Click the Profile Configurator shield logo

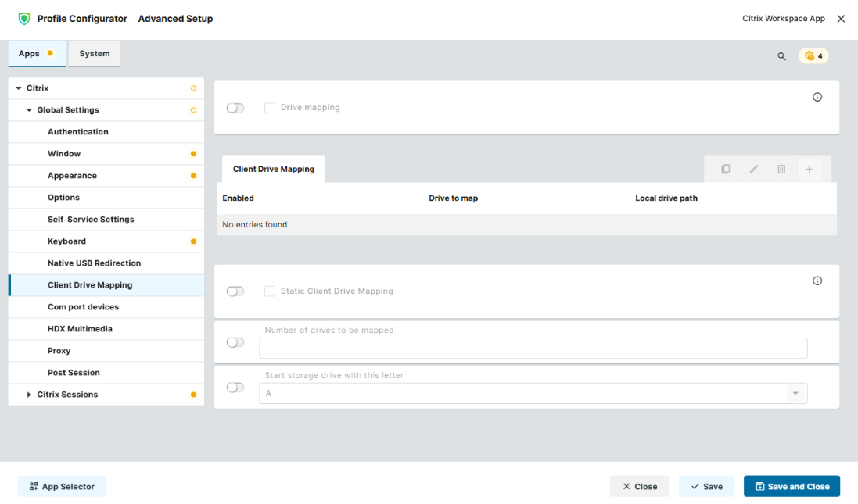click(x=24, y=19)
